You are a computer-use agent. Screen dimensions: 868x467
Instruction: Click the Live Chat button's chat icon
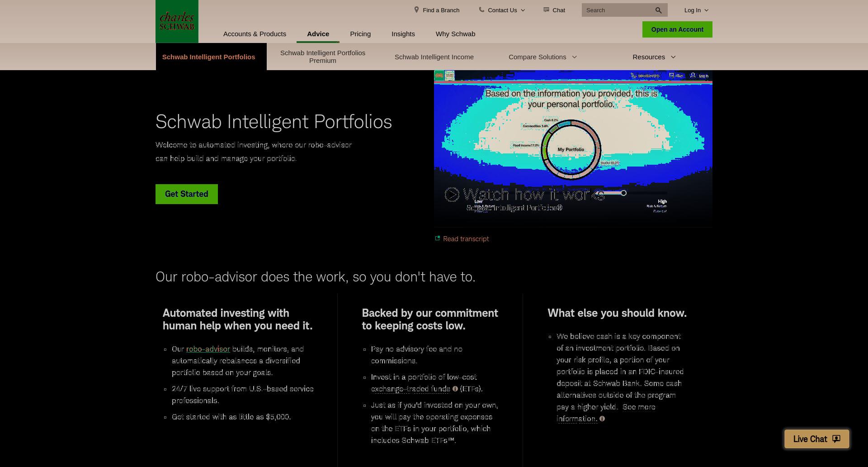pos(836,439)
